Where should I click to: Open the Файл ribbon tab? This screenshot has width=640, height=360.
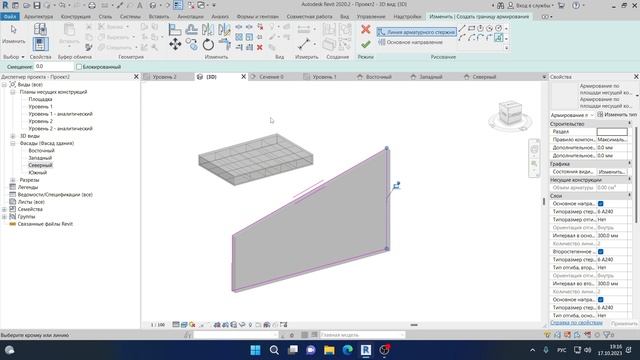pyautogui.click(x=9, y=17)
